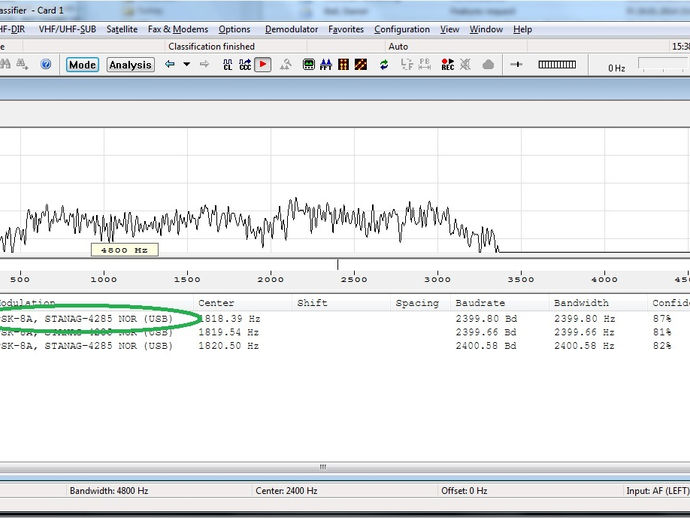Open the FFT spectrum icon

[x=326, y=65]
